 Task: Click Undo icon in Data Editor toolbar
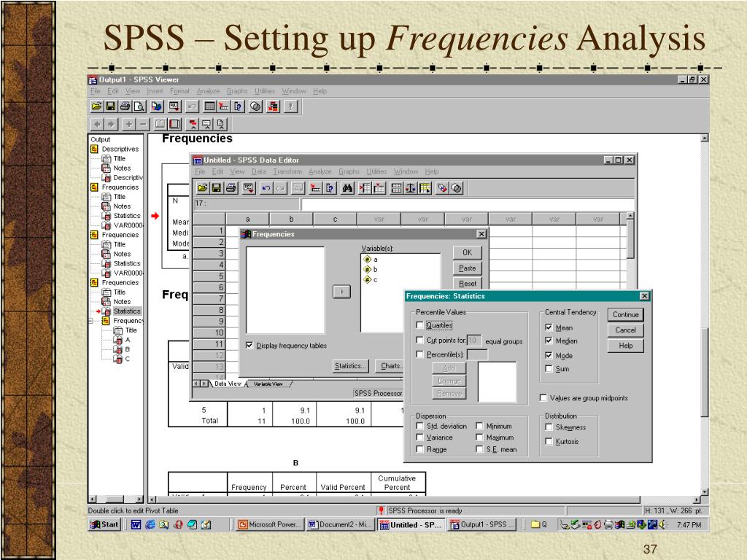[x=266, y=188]
